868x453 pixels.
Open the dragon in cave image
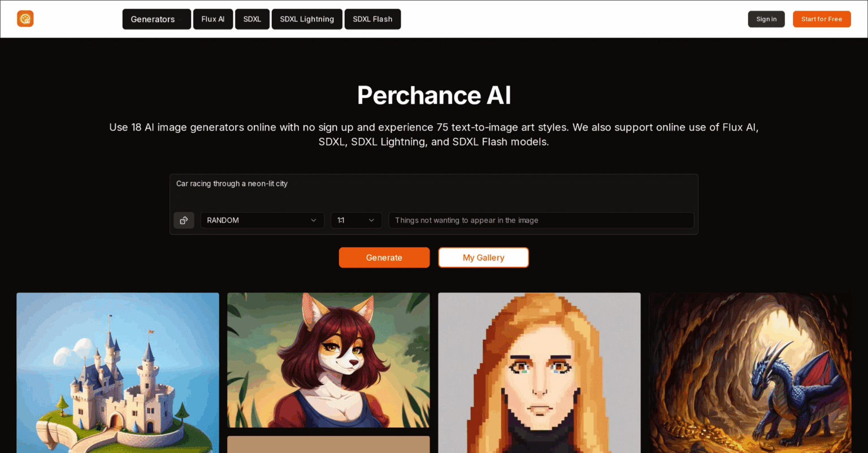[750, 373]
